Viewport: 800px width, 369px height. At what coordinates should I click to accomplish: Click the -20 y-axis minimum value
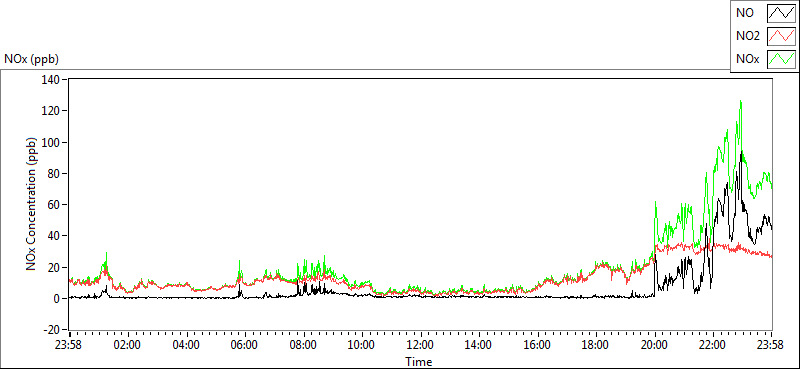[53, 329]
